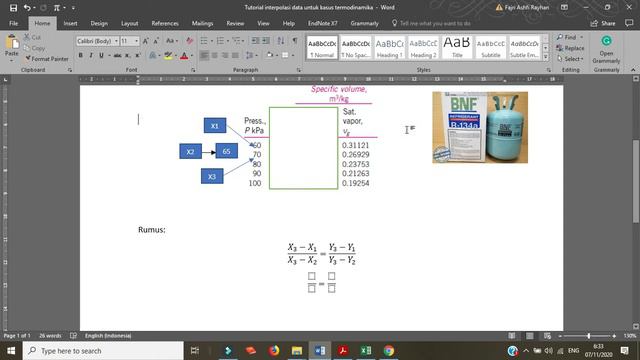
Task: Click the Cut button
Action: 32,37
